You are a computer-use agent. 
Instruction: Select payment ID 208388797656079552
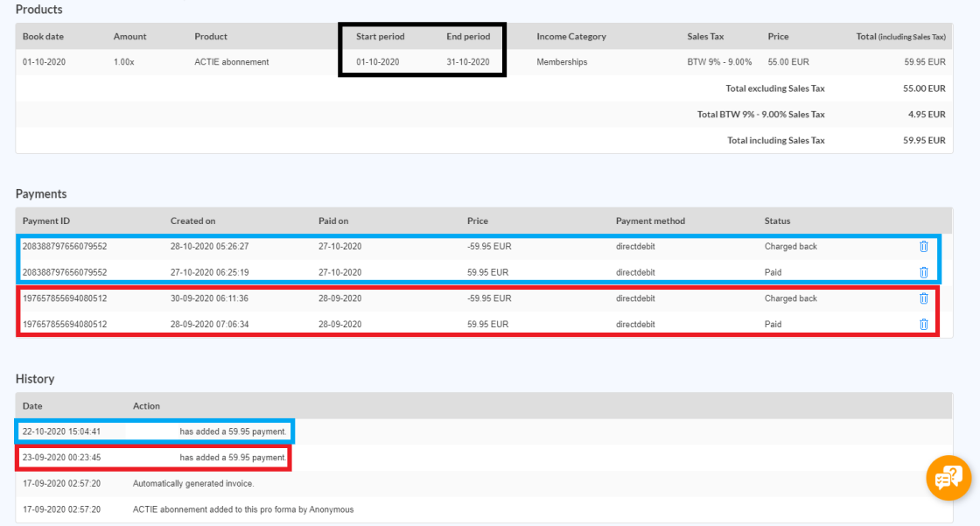click(x=65, y=246)
